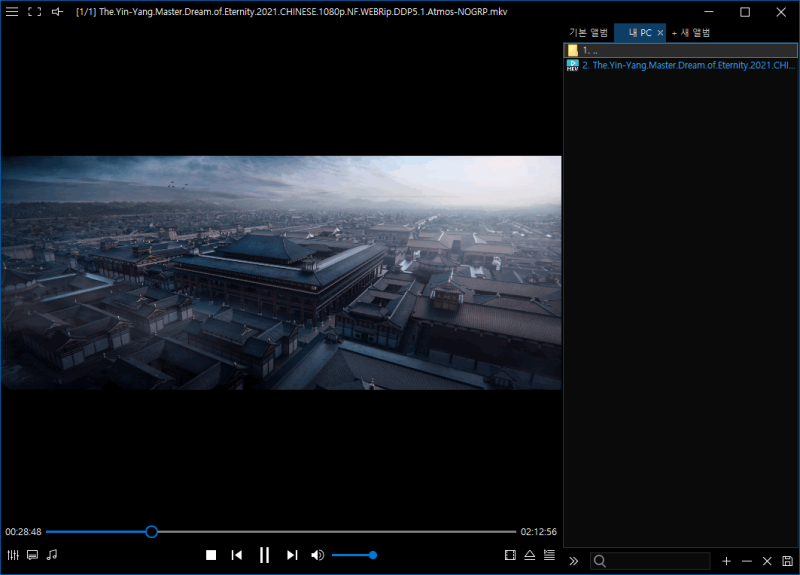The image size is (800, 575).
Task: Toggle the playlist panel icon
Action: [x=549, y=555]
